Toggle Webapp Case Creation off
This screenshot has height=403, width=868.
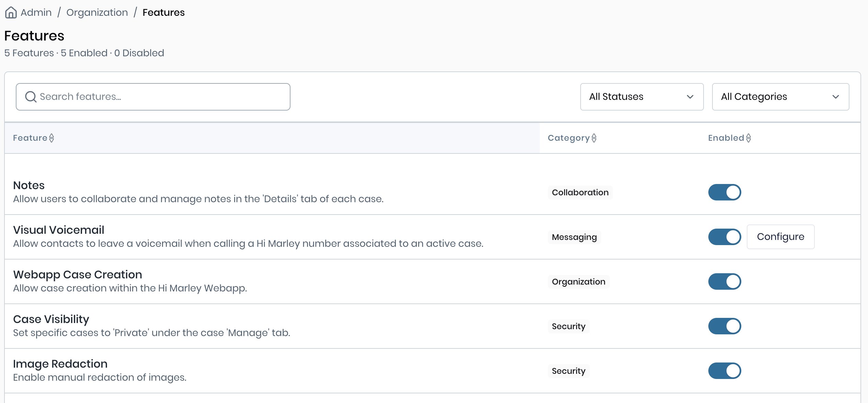[724, 281]
